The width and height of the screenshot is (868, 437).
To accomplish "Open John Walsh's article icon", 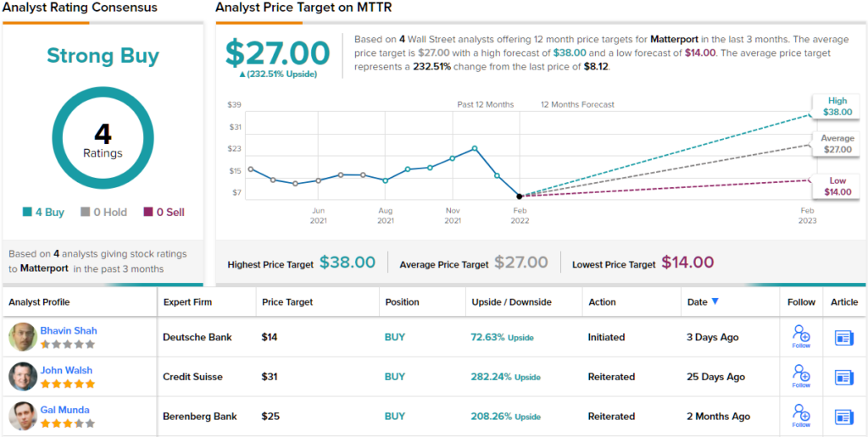I will (844, 377).
